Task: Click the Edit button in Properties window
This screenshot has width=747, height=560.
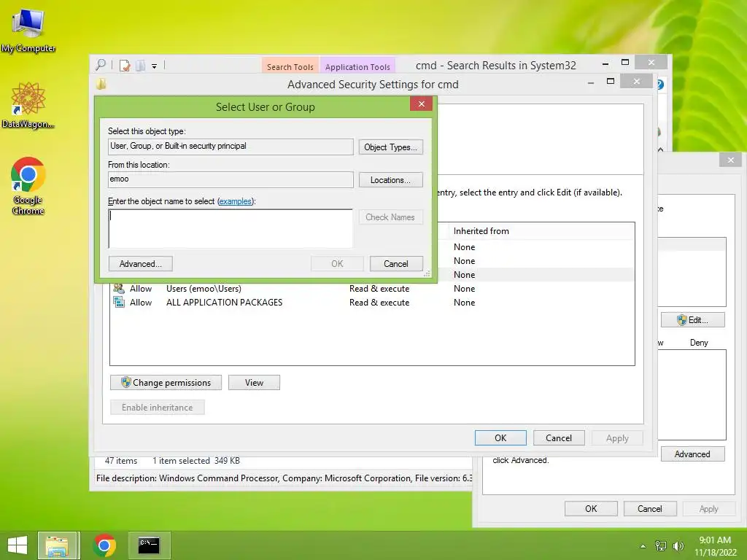Action: pos(693,320)
